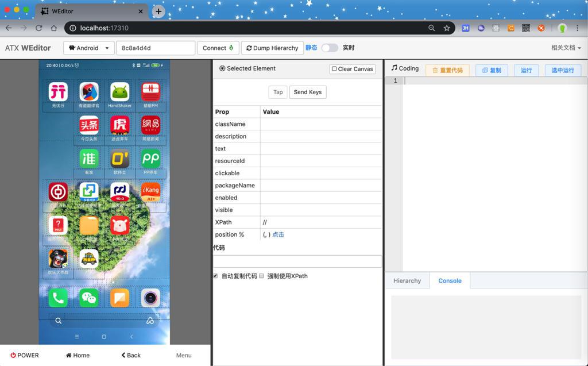The width and height of the screenshot is (588, 366).
Task: Uncheck the 自动复制代码 checkbox
Action: tap(215, 276)
